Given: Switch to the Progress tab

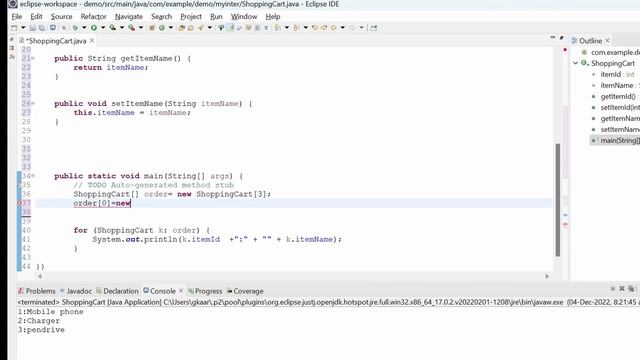Looking at the screenshot, I should 205,291.
